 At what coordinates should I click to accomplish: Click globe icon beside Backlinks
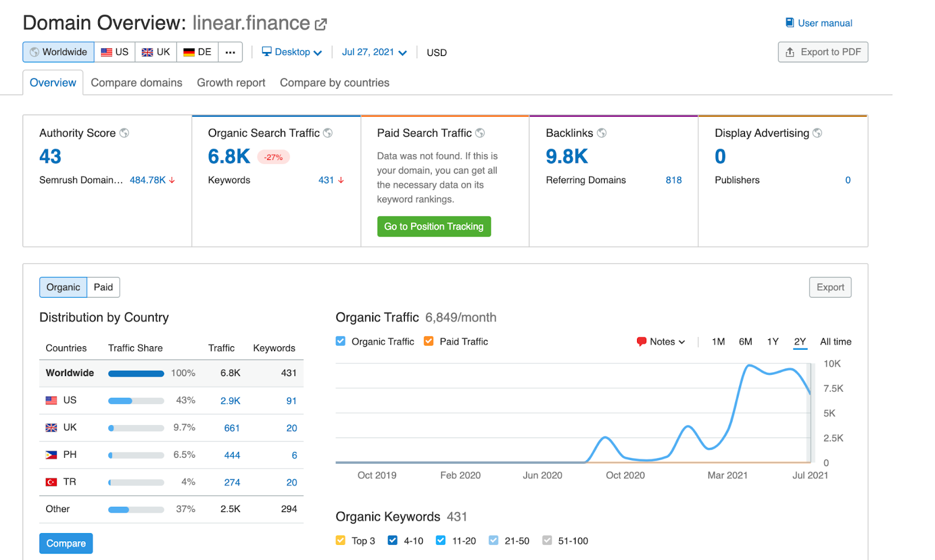(x=601, y=133)
